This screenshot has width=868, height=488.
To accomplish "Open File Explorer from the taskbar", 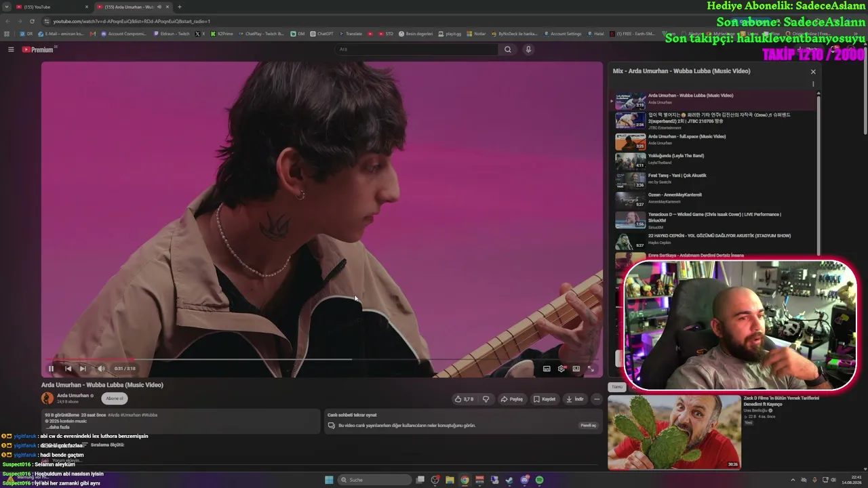I will point(450,480).
